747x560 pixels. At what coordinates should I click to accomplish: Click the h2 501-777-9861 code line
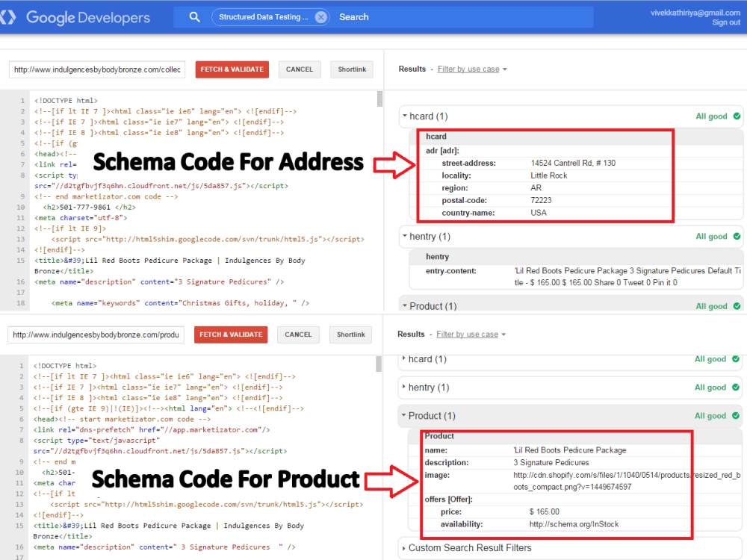point(90,208)
